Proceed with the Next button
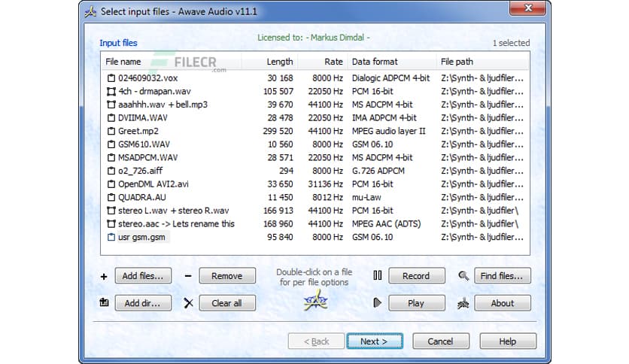The width and height of the screenshot is (629, 364). coord(375,341)
